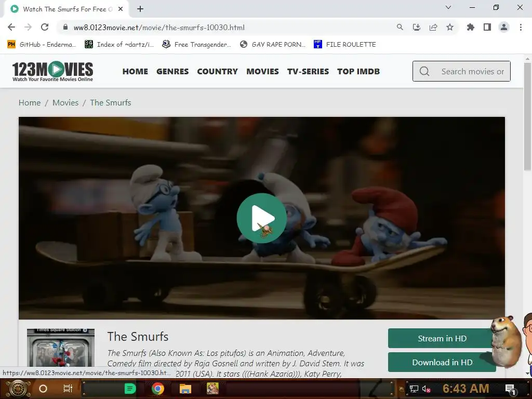Click the 6:43 AM clock
The image size is (532, 399).
point(466,389)
